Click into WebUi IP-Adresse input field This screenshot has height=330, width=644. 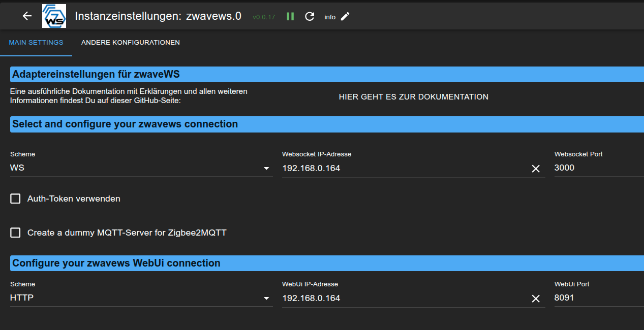(x=402, y=298)
